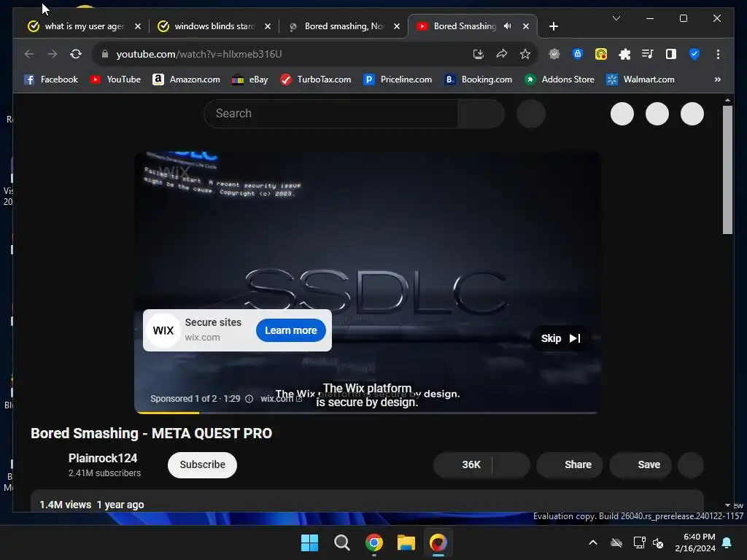Skip the Wix advertisement
Image resolution: width=747 pixels, height=560 pixels.
pos(560,338)
